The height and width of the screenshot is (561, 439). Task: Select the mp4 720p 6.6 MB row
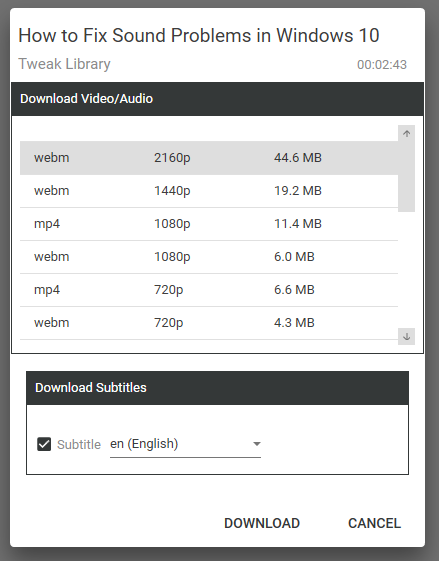pos(209,290)
